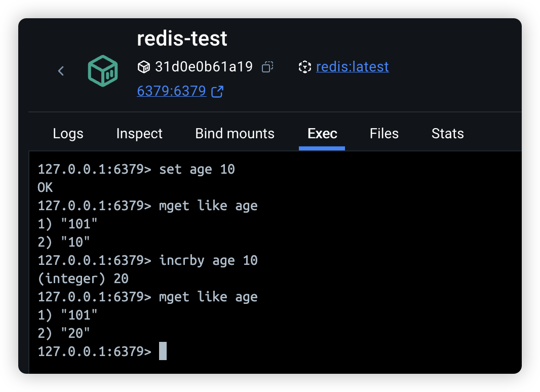Open the redis:latest image link
This screenshot has height=392, width=540.
[352, 67]
